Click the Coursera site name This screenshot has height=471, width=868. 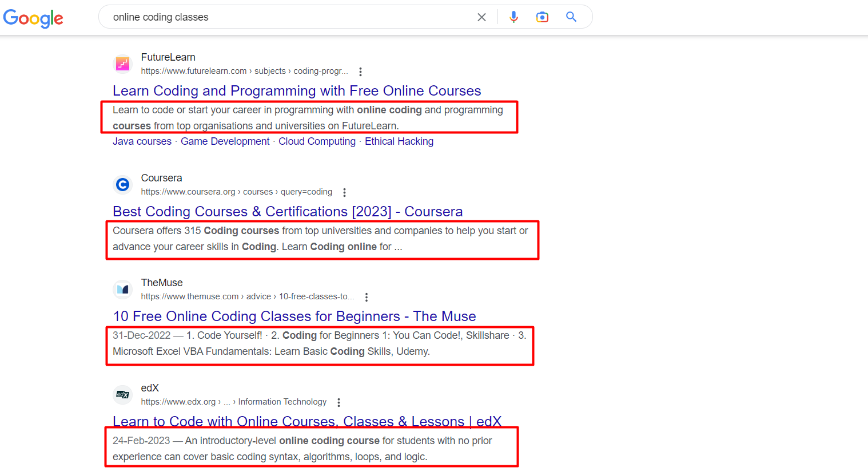click(161, 178)
